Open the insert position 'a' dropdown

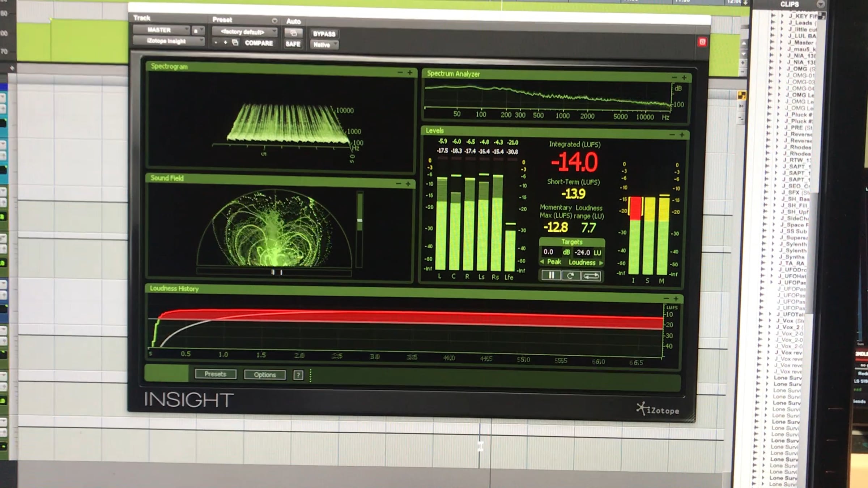[x=198, y=31]
